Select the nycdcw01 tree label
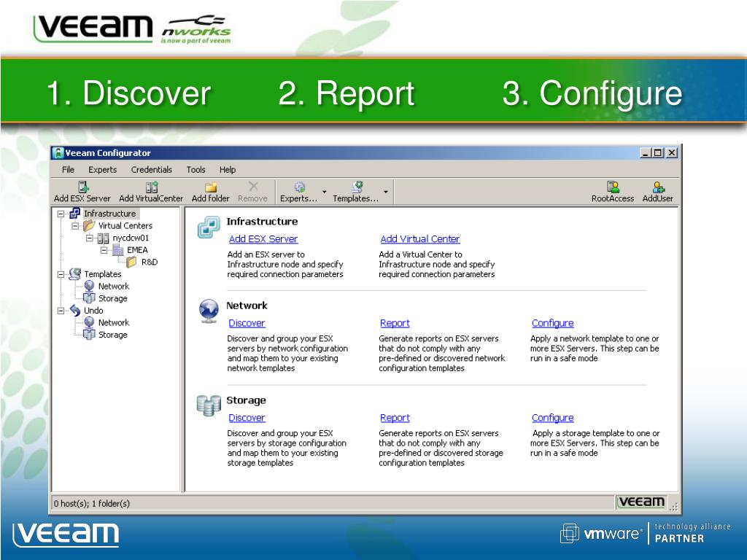The height and width of the screenshot is (560, 747). click(131, 238)
